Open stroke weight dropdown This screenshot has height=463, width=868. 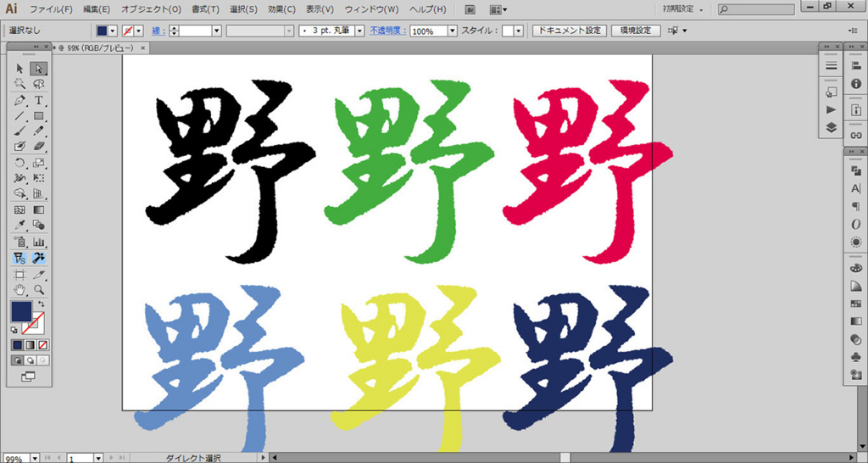coord(216,31)
